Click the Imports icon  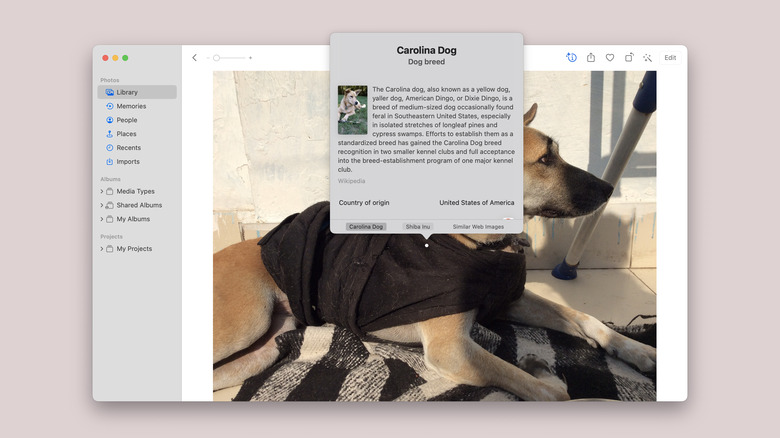pyautogui.click(x=109, y=162)
